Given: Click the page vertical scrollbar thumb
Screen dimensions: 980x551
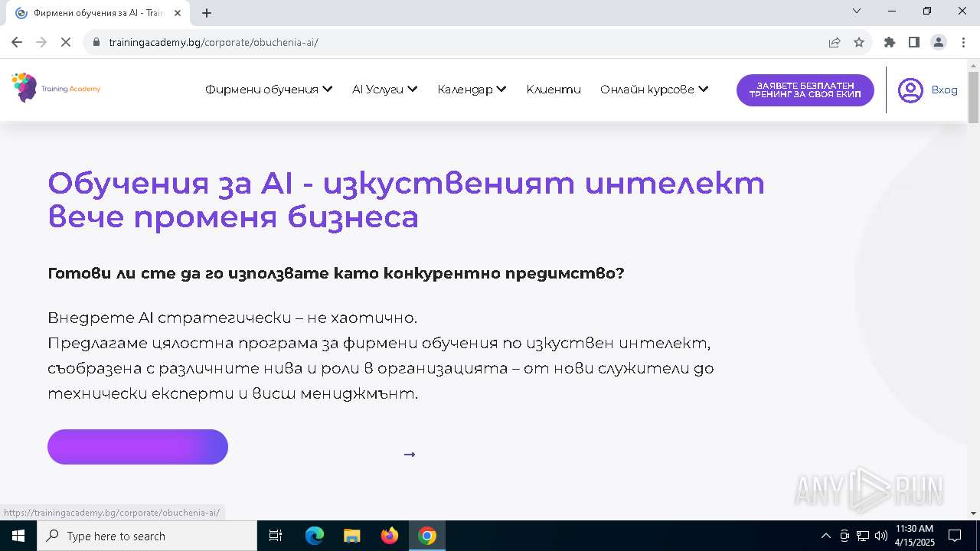Looking at the screenshot, I should [x=973, y=96].
